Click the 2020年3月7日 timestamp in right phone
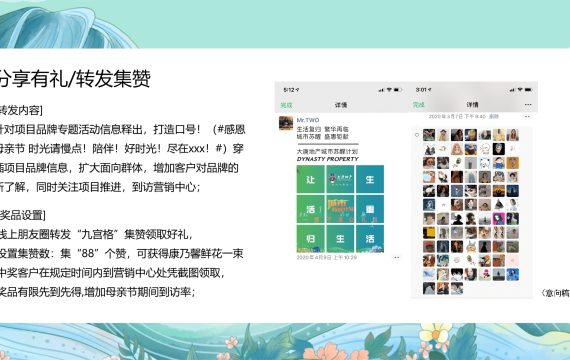The width and height of the screenshot is (570, 360). pos(457,116)
